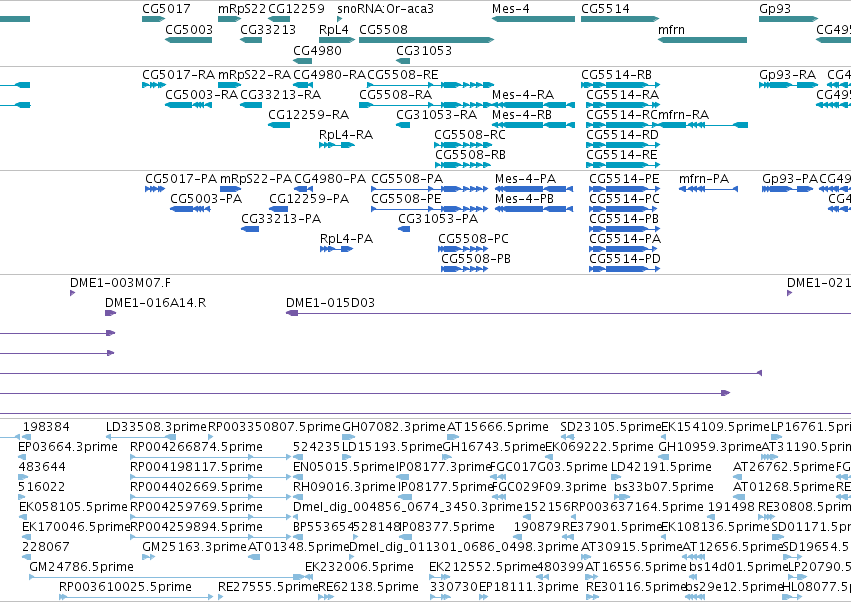Select the RP003610025.5prime EST line
The width and height of the screenshot is (851, 602).
tap(136, 597)
